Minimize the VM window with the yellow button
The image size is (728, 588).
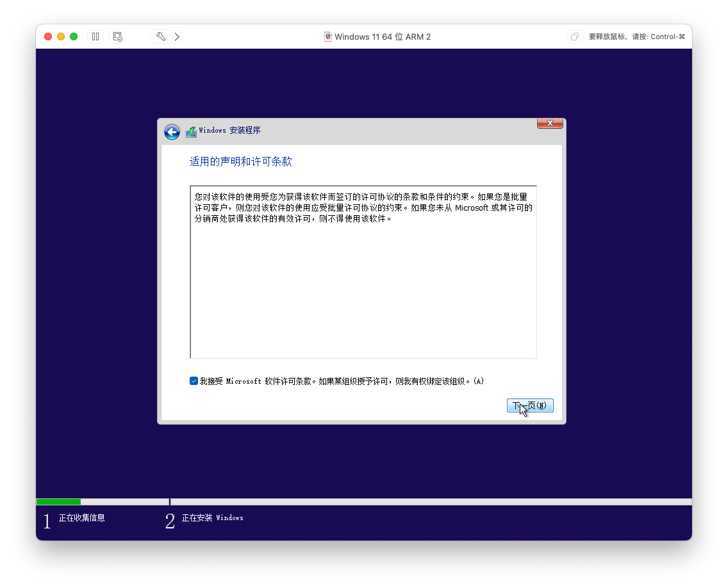61,37
